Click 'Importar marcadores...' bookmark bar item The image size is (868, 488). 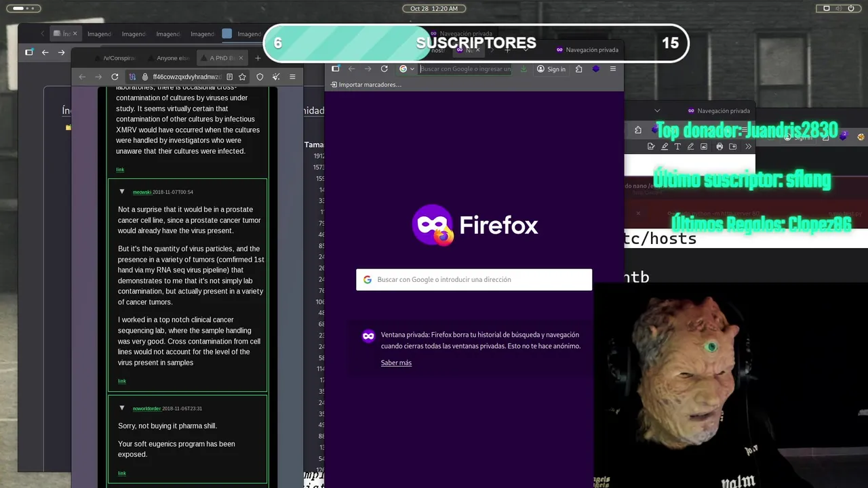pyautogui.click(x=366, y=85)
